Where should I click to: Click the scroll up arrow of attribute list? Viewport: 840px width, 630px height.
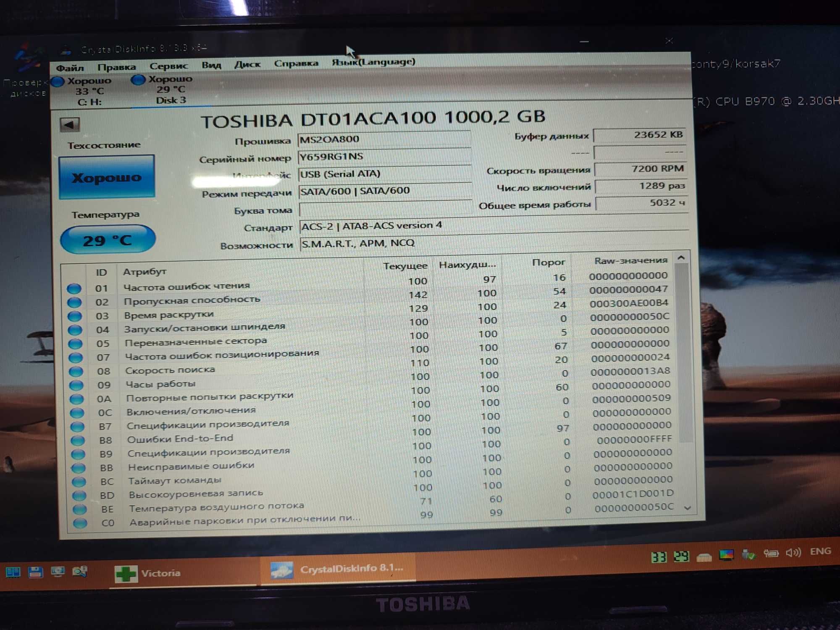pos(681,257)
